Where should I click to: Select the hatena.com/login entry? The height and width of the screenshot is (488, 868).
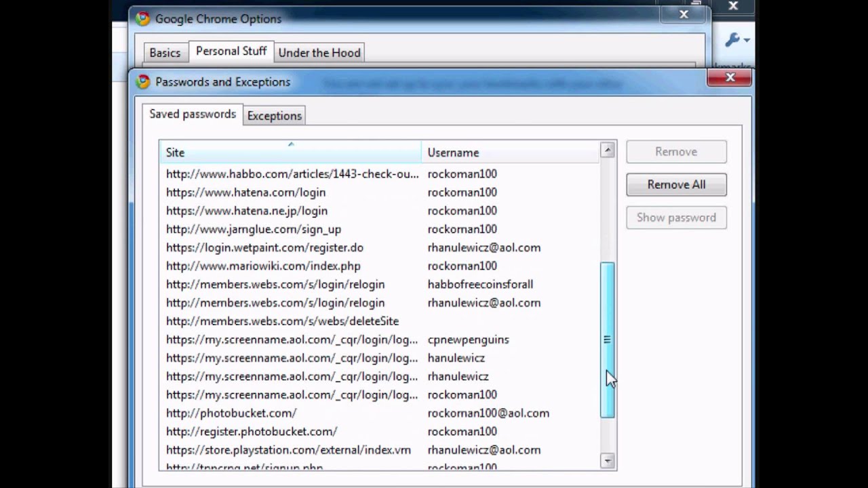click(x=380, y=192)
